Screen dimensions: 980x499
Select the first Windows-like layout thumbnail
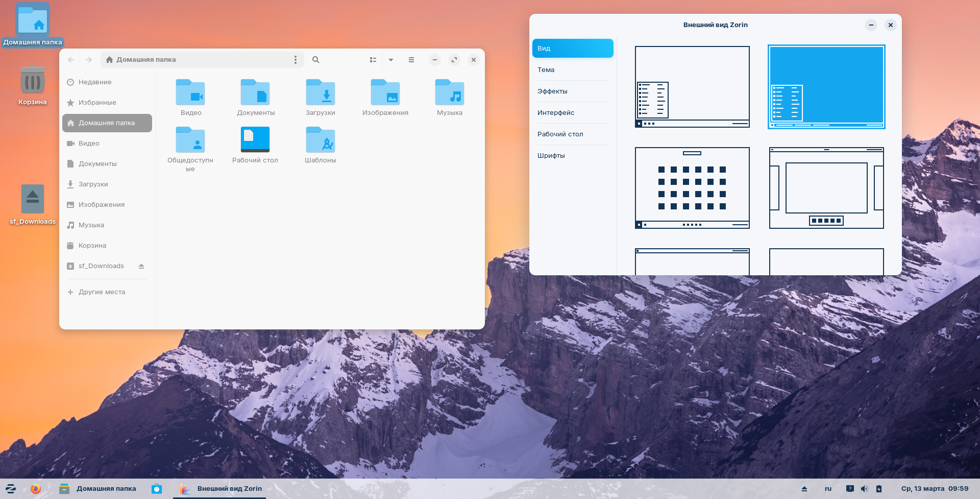tap(692, 87)
